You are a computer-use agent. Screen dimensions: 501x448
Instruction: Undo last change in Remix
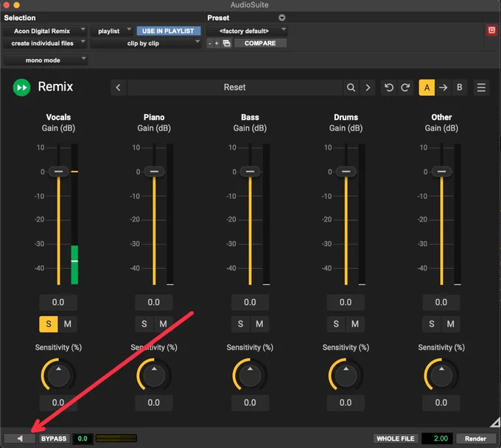[389, 87]
